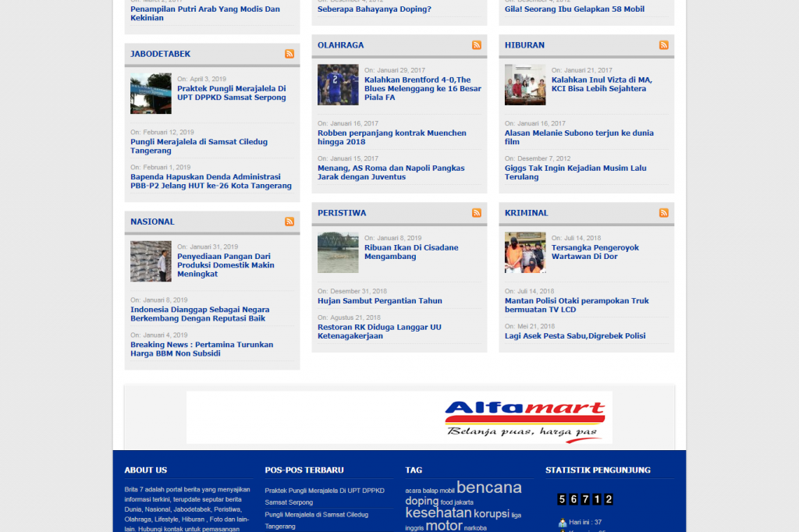Open 'Mantan Polisi Otaki perampokan Truk' article
This screenshot has width=799, height=532.
(x=577, y=305)
